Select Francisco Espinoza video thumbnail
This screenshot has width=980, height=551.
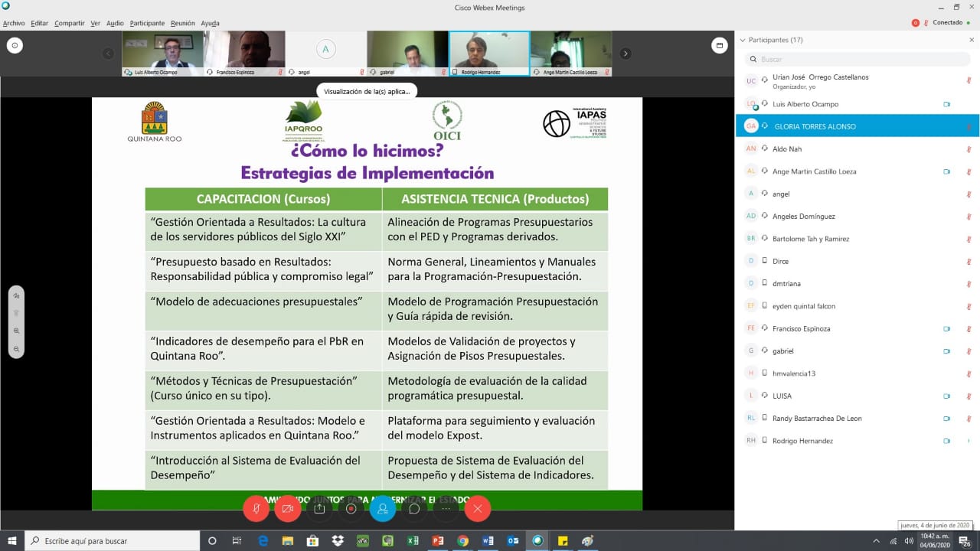[x=244, y=54]
